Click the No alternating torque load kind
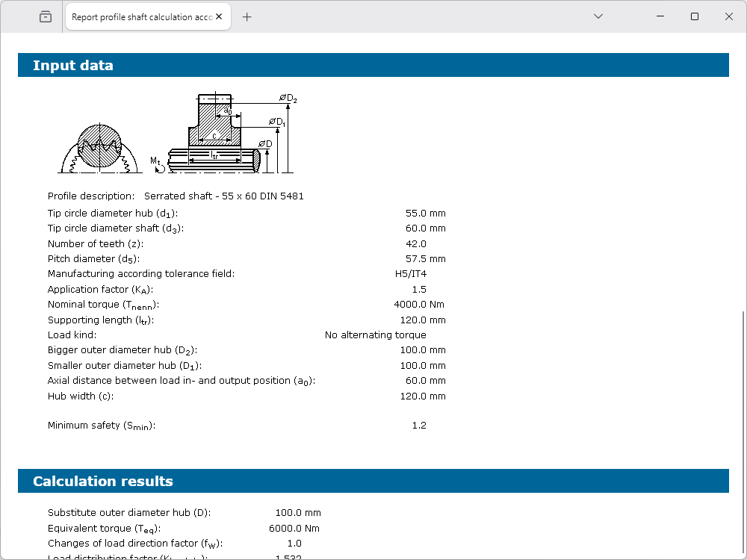 [x=375, y=335]
